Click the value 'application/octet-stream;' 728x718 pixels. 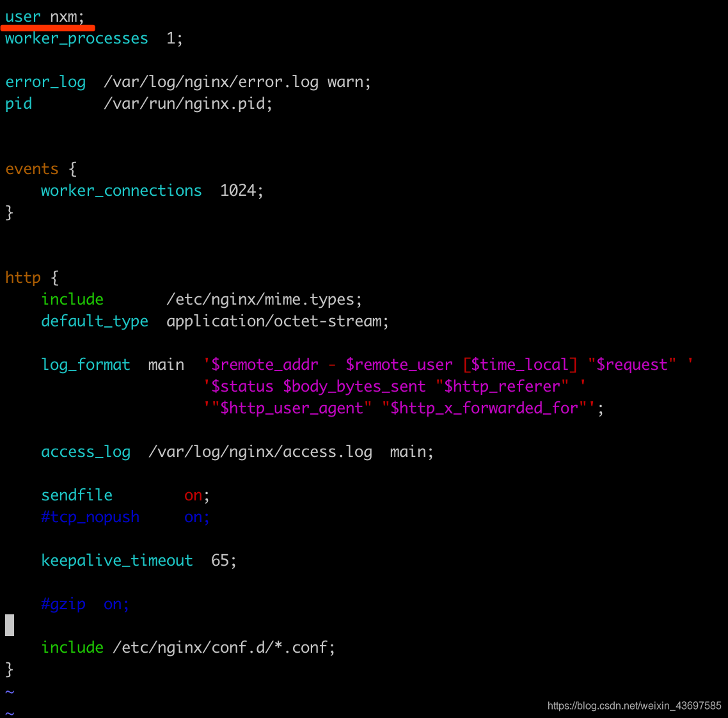coord(277,321)
